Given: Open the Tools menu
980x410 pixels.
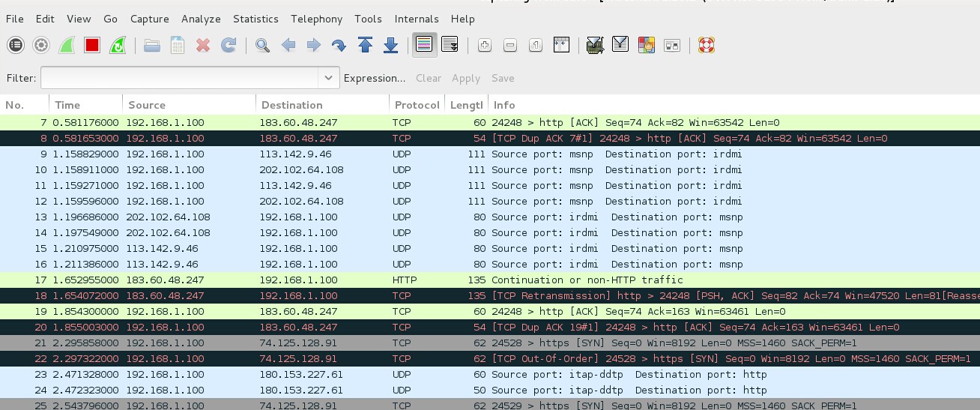Looking at the screenshot, I should coord(368,19).
